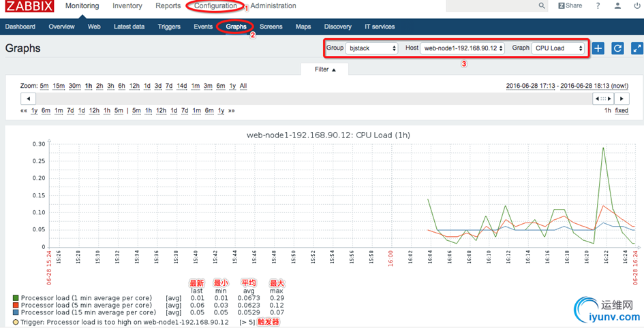
Task: Open the Administration menu
Action: tap(273, 5)
